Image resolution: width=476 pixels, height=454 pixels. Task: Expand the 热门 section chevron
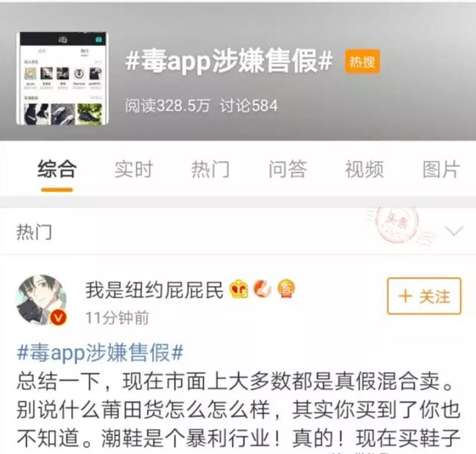coord(454,231)
